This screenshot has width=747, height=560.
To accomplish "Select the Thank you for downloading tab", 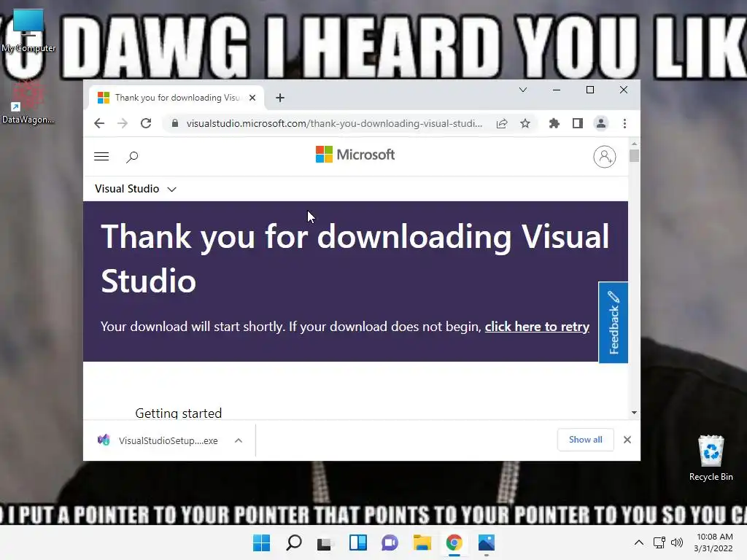I will click(x=177, y=98).
